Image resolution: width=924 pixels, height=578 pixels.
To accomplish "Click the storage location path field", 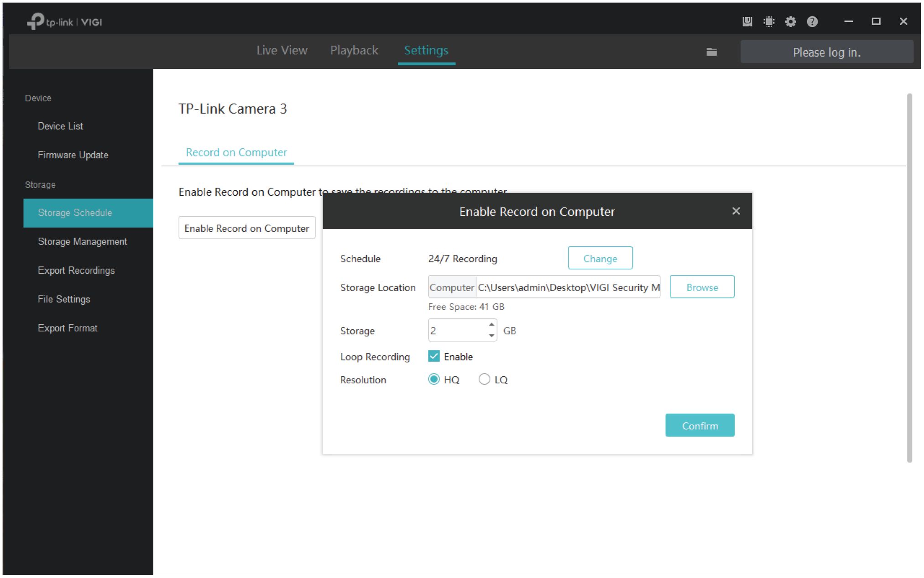I will [568, 287].
